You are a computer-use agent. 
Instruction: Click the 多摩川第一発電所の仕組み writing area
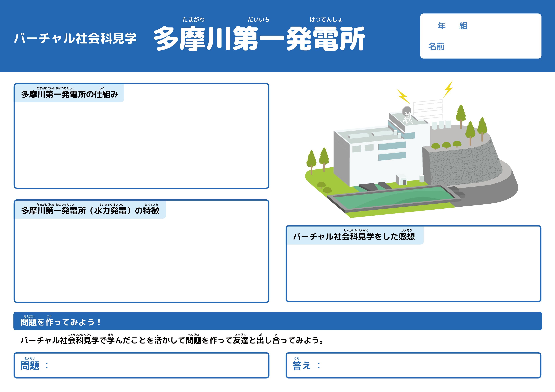141,145
